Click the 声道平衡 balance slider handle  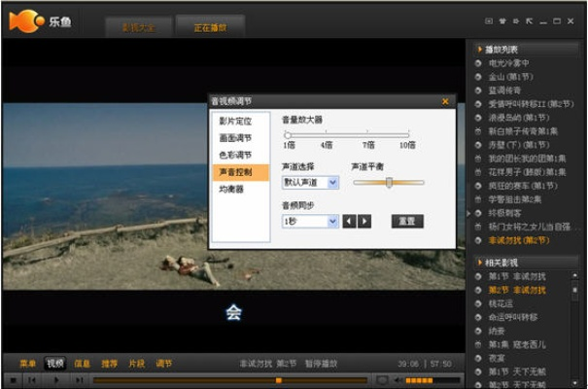click(389, 182)
